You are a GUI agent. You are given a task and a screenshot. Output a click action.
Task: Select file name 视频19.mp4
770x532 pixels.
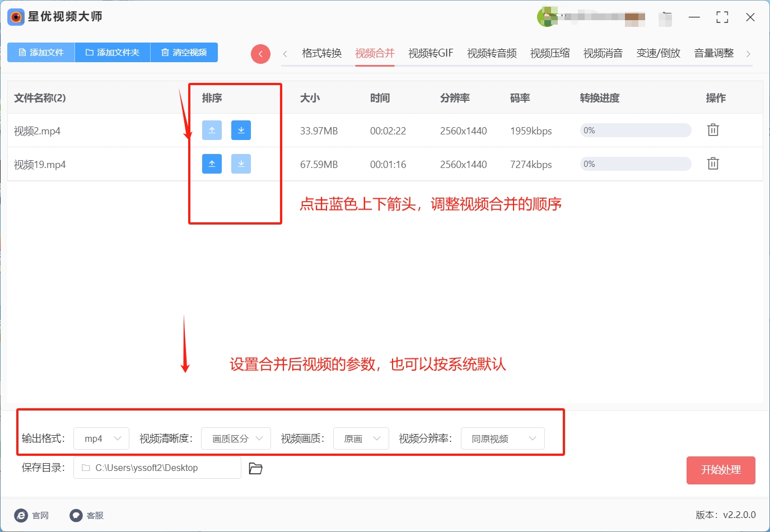40,165
